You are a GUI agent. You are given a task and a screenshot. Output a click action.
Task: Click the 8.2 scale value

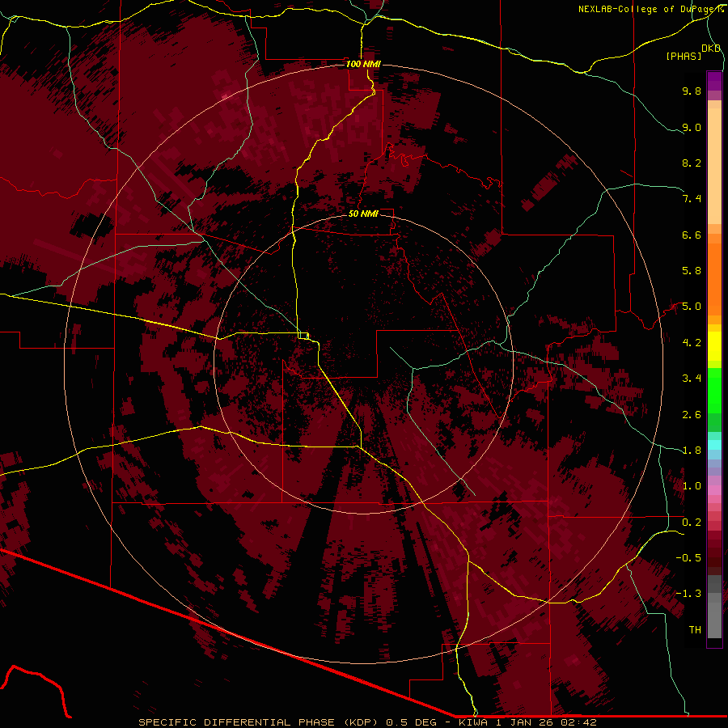click(692, 163)
